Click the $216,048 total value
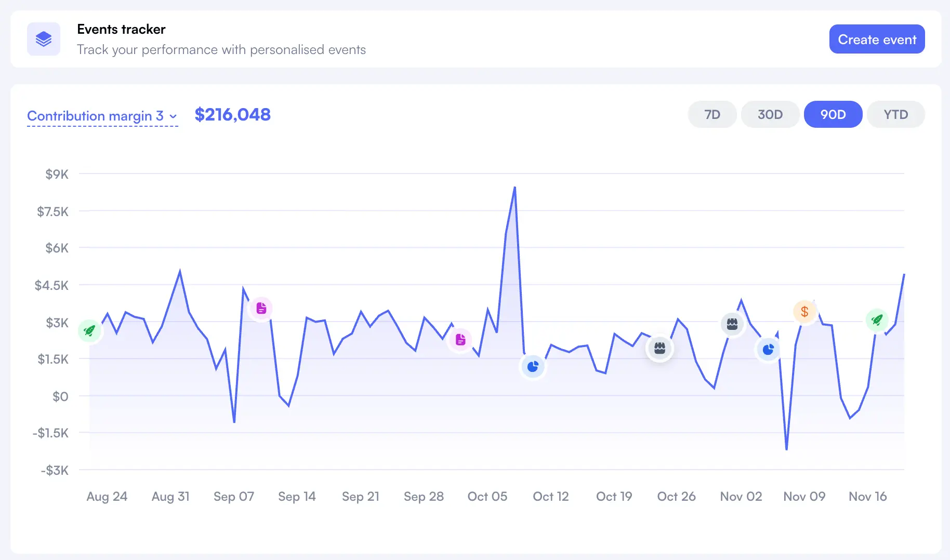The height and width of the screenshot is (560, 950). [232, 114]
